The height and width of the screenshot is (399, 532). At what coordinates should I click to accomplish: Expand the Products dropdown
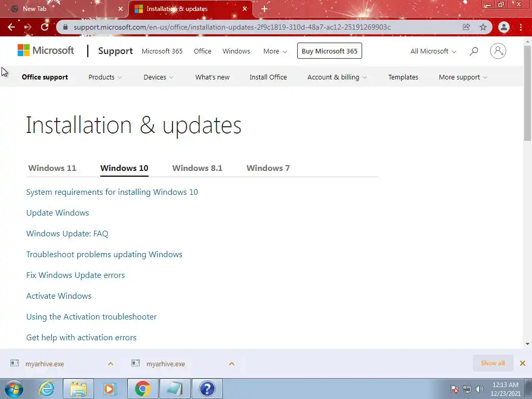coord(105,77)
